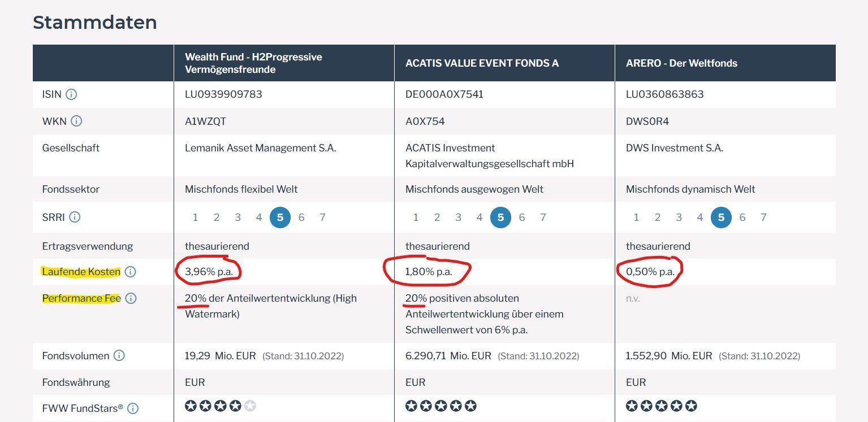This screenshot has width=868, height=422.
Task: Click the Fondswährung row label
Action: point(76,382)
